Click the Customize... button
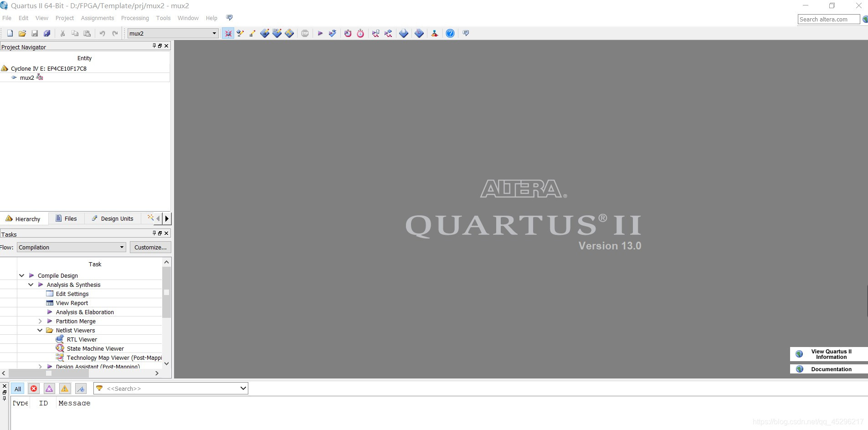Viewport: 868px width, 430px height. (150, 247)
